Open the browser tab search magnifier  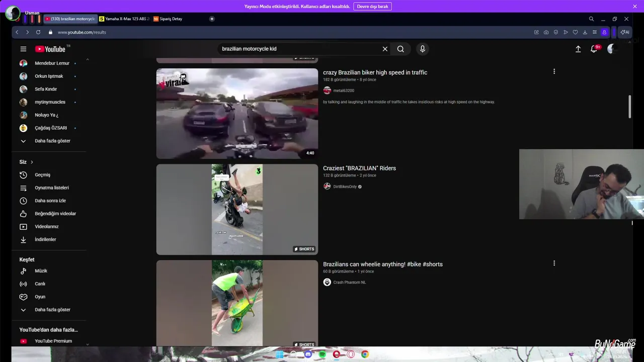click(591, 19)
